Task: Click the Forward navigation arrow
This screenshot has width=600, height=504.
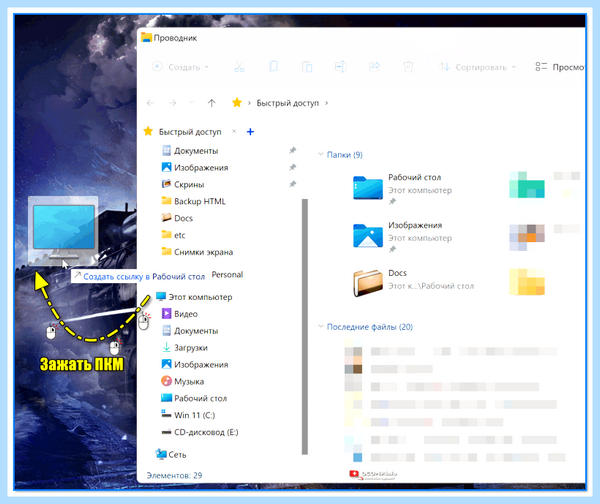Action: coord(173,103)
